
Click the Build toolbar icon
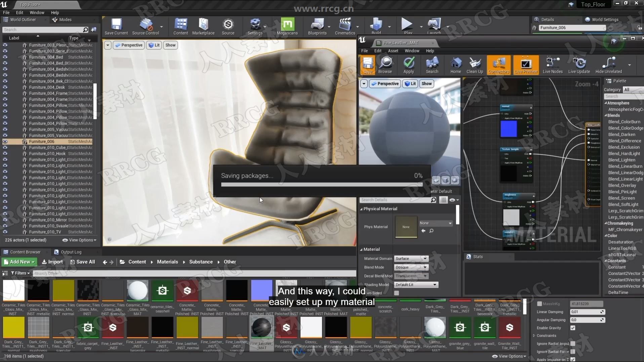click(x=376, y=27)
